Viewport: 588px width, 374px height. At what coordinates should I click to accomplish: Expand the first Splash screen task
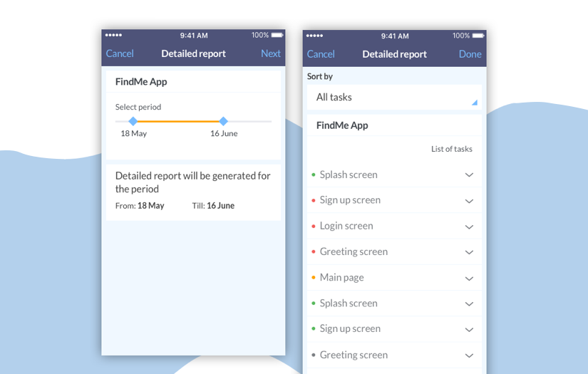point(469,175)
